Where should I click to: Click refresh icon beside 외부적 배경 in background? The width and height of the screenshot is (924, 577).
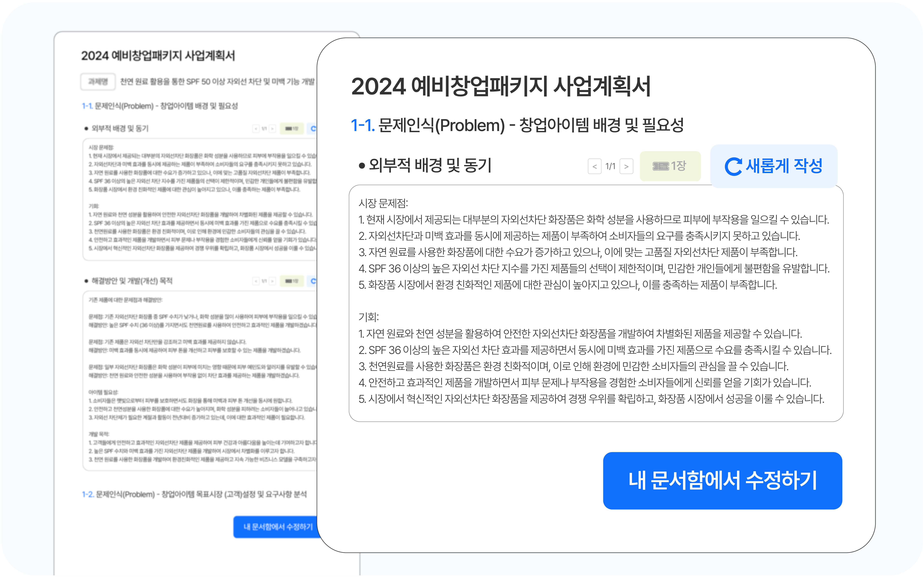[313, 129]
